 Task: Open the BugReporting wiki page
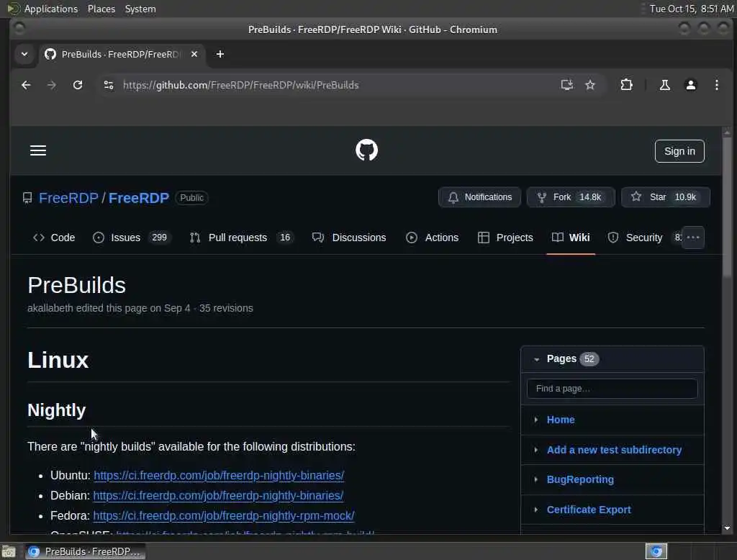(580, 479)
